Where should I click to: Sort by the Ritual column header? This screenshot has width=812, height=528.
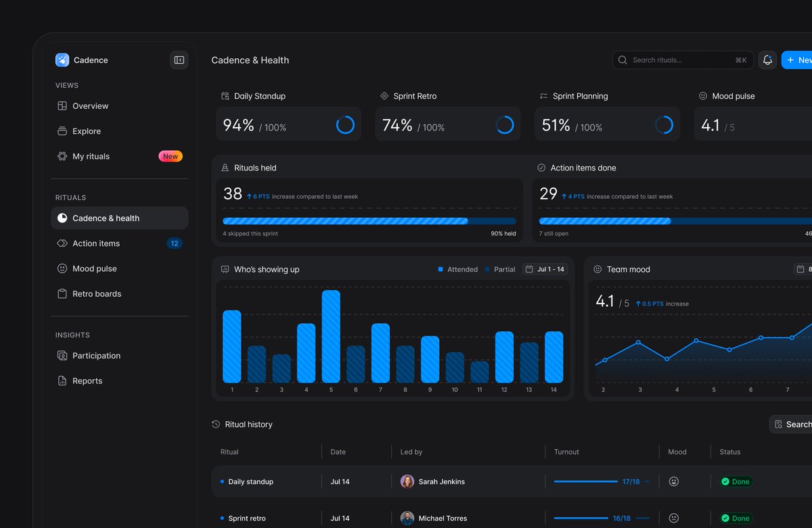[x=229, y=452]
